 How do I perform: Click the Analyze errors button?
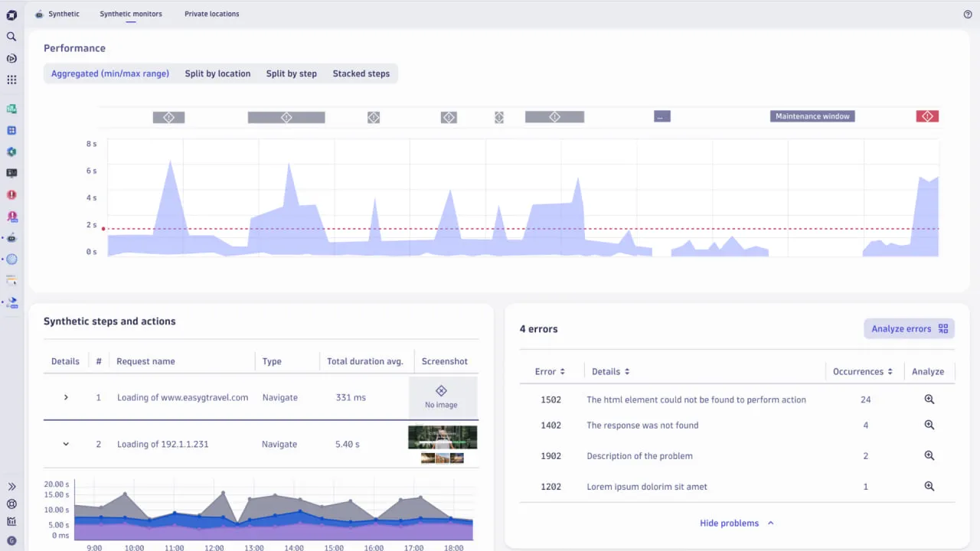click(x=909, y=329)
